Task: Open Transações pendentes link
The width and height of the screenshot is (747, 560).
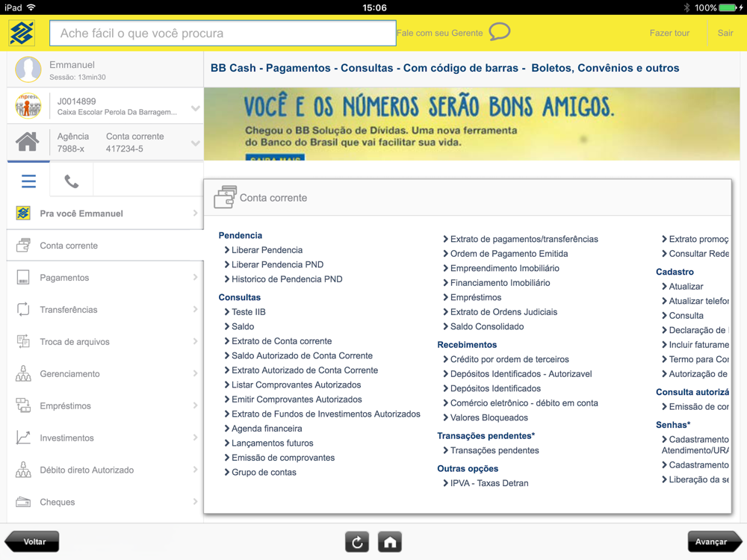Action: click(x=495, y=450)
